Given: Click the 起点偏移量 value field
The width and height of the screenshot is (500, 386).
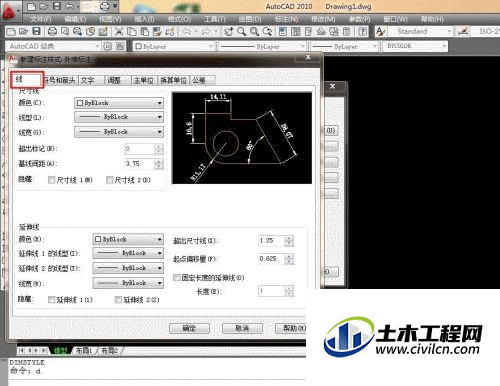Looking at the screenshot, I should 272,259.
